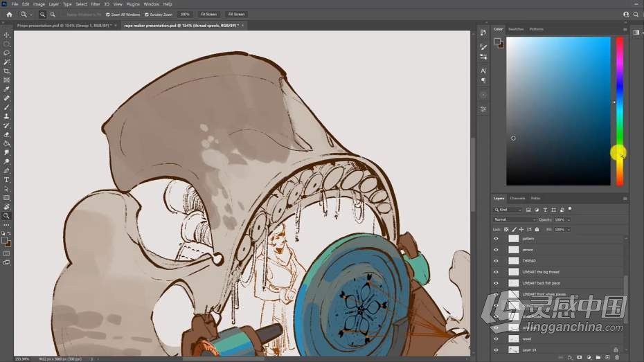Image resolution: width=644 pixels, height=362 pixels.
Task: Select the Eyedropper tool
Action: click(x=7, y=89)
